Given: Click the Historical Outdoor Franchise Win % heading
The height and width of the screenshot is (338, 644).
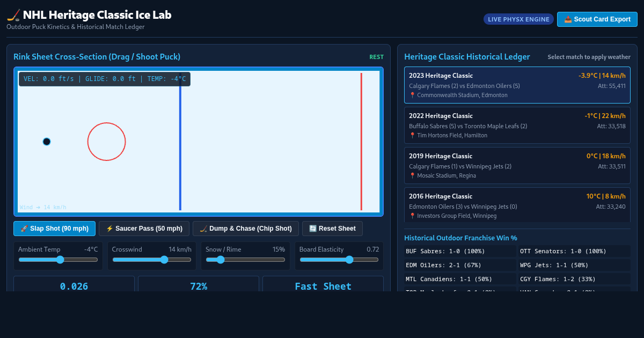Looking at the screenshot, I should click(x=460, y=238).
